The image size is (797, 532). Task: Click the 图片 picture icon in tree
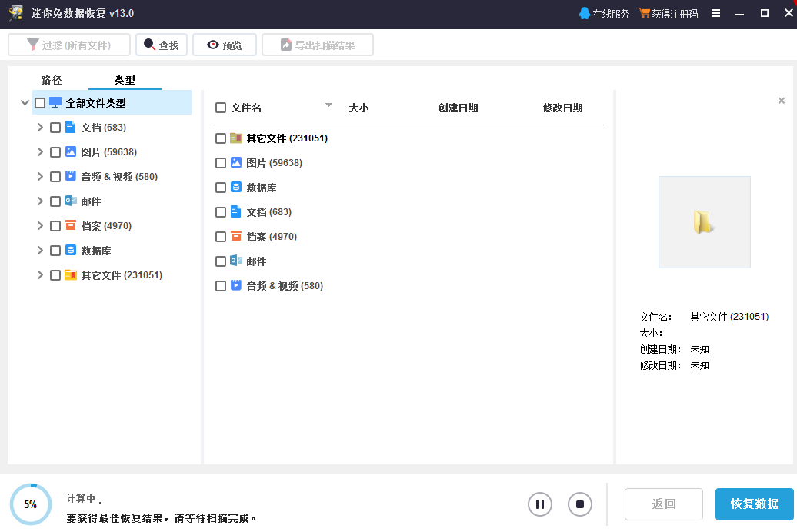coord(71,152)
